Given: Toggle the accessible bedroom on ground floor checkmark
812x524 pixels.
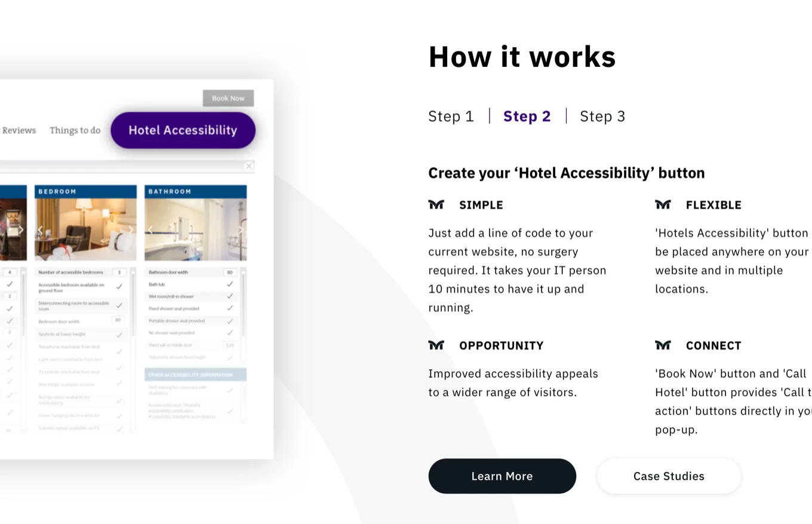Looking at the screenshot, I should point(119,287).
